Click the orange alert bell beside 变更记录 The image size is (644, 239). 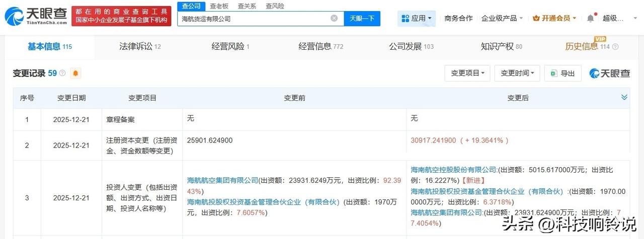(75, 73)
